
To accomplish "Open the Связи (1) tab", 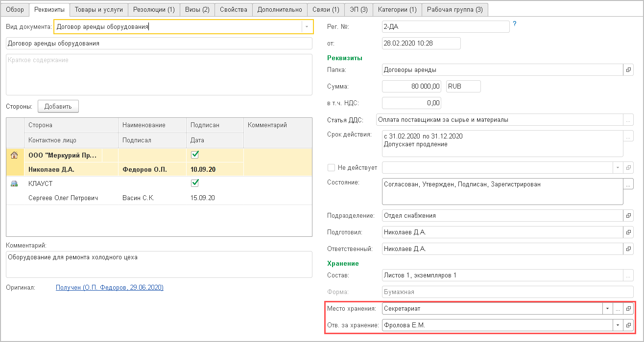I will (x=326, y=9).
